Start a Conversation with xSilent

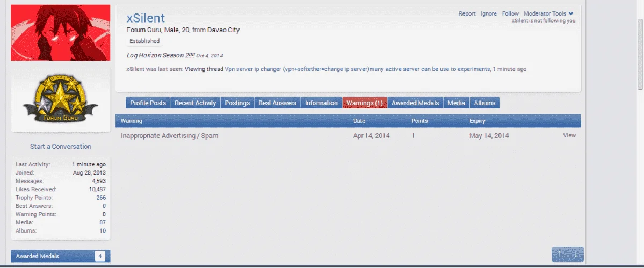click(x=60, y=147)
